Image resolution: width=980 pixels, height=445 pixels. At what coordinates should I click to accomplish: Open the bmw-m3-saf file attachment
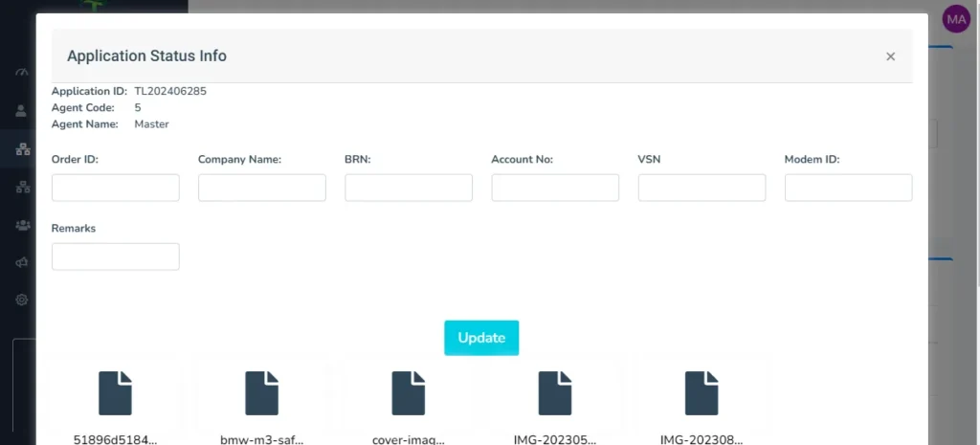tap(261, 393)
